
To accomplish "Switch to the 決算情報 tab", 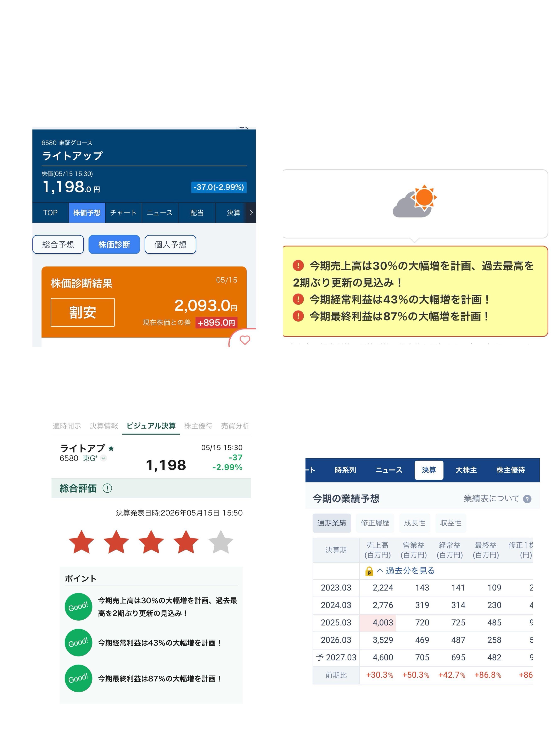I will pyautogui.click(x=104, y=426).
